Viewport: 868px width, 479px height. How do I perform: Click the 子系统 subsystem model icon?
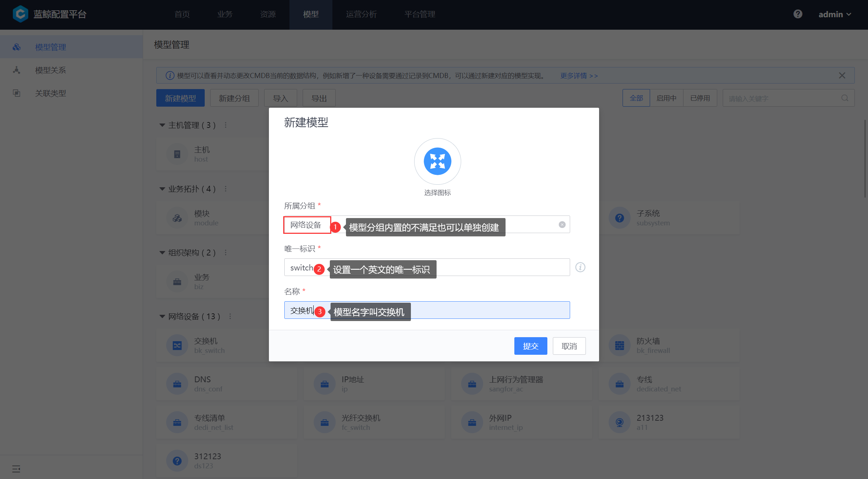pos(620,218)
